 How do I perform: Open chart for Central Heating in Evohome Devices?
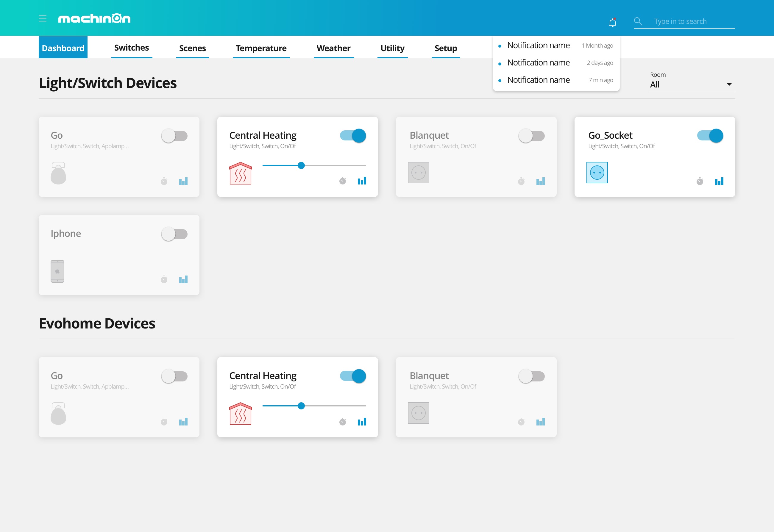[362, 422]
